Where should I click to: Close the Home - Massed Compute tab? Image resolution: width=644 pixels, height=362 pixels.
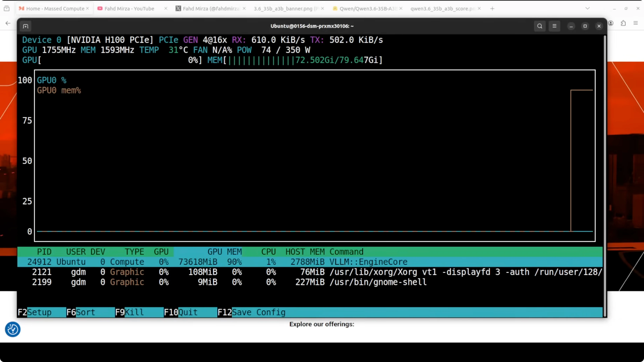[87, 9]
